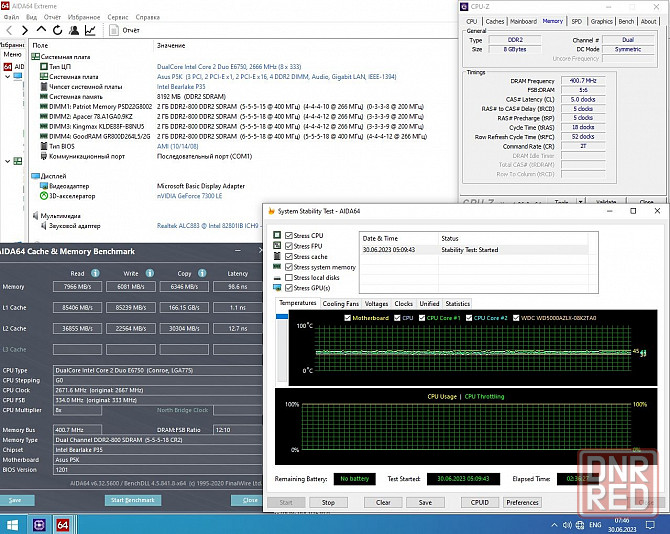Collapse the first node in AIDA64 left tree
The height and width of the screenshot is (534, 670).
point(7,77)
